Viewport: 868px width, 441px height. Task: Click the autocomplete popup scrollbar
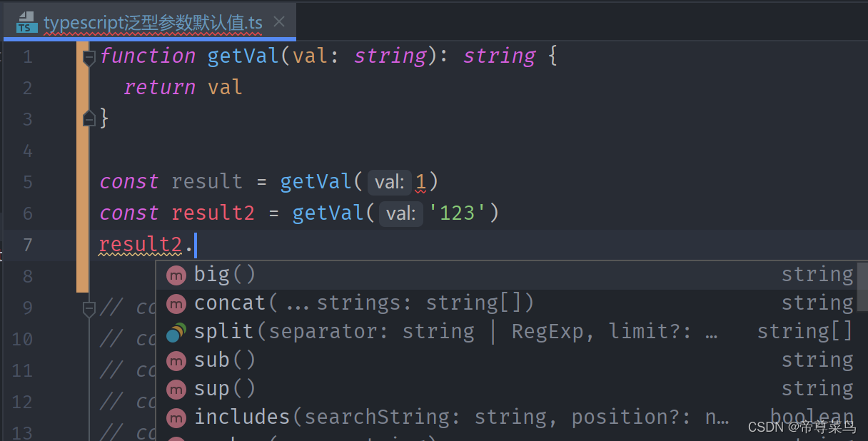click(x=862, y=285)
